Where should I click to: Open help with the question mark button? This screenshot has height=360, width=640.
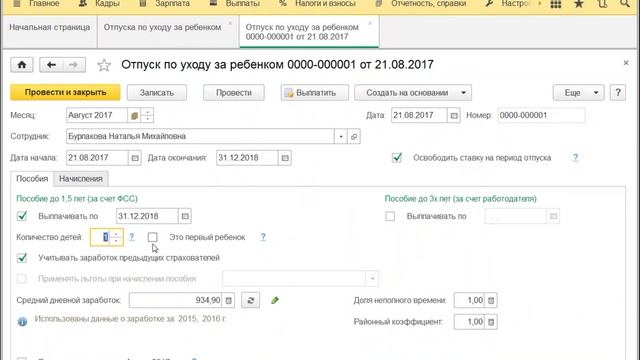[x=618, y=93]
